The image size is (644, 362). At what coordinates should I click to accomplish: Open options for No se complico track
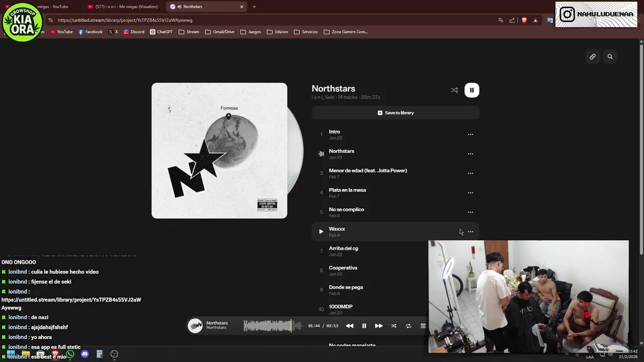click(x=470, y=212)
